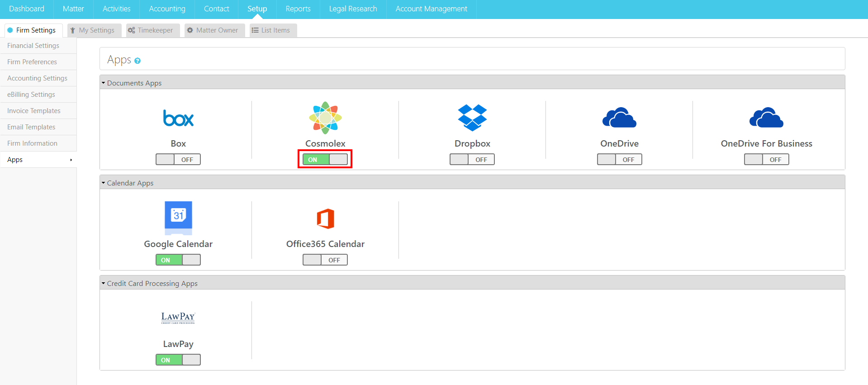Switch to the Firm Settings tab
868x385 pixels.
coord(33,30)
